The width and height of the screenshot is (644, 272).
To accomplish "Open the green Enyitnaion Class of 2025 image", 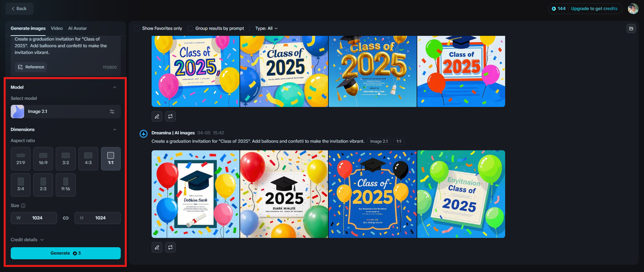I will click(x=461, y=194).
